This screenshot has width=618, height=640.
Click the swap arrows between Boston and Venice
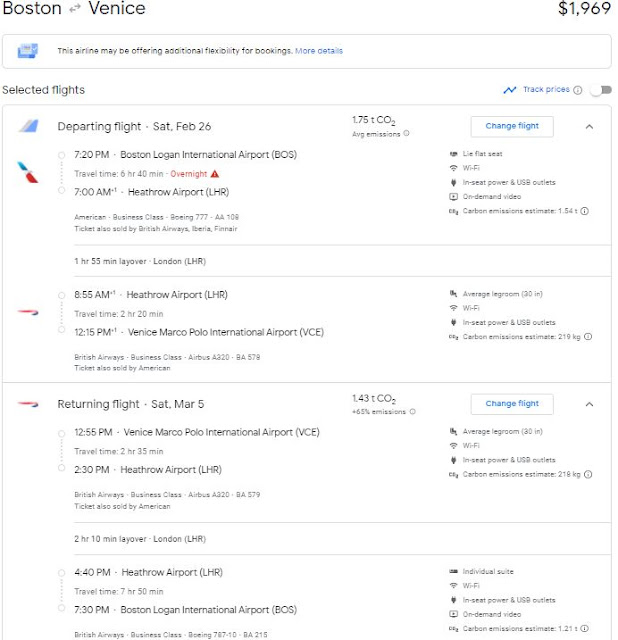click(x=73, y=10)
